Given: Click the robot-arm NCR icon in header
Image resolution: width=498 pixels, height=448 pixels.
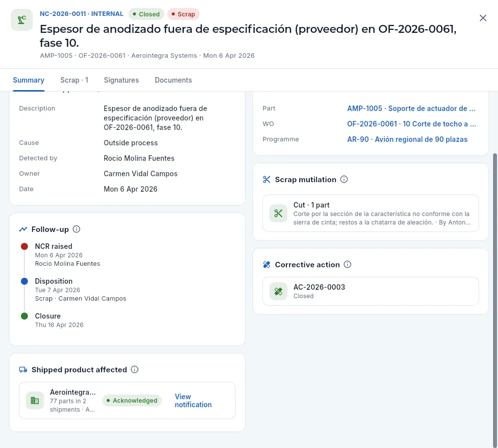Looking at the screenshot, I should (22, 20).
